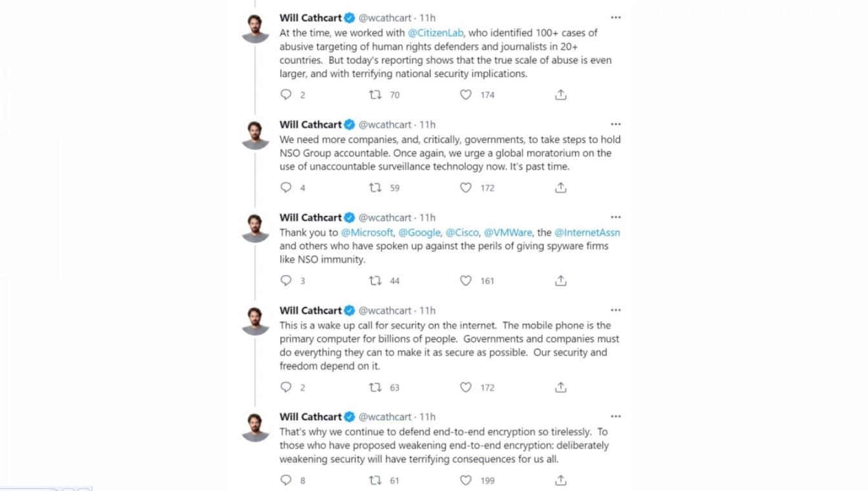Open replies on the wake up call tweet
This screenshot has height=491, width=868.
pos(286,388)
